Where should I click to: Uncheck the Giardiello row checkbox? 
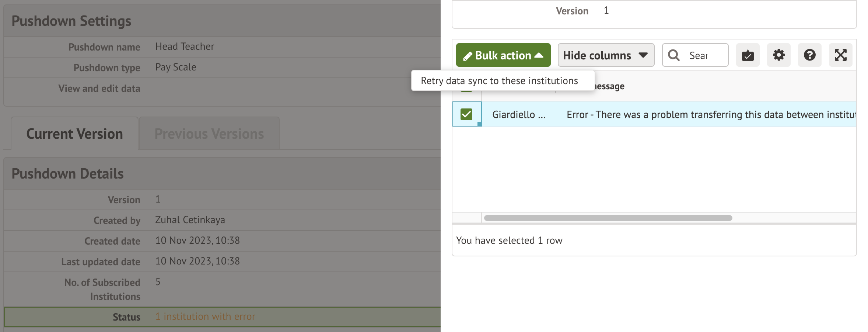pos(466,114)
